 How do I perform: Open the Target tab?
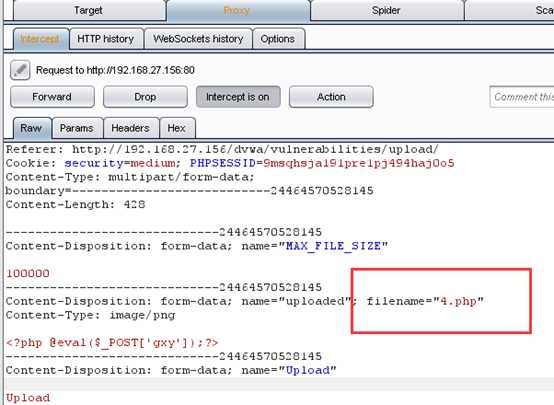[89, 11]
